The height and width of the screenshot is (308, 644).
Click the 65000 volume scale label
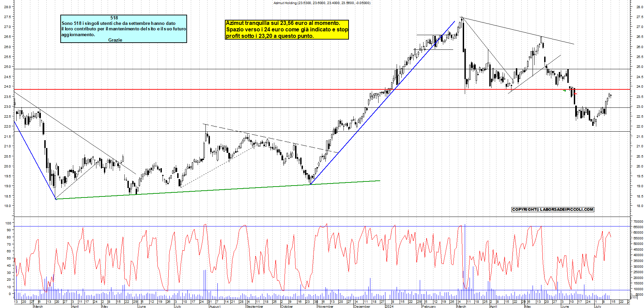click(x=638, y=227)
